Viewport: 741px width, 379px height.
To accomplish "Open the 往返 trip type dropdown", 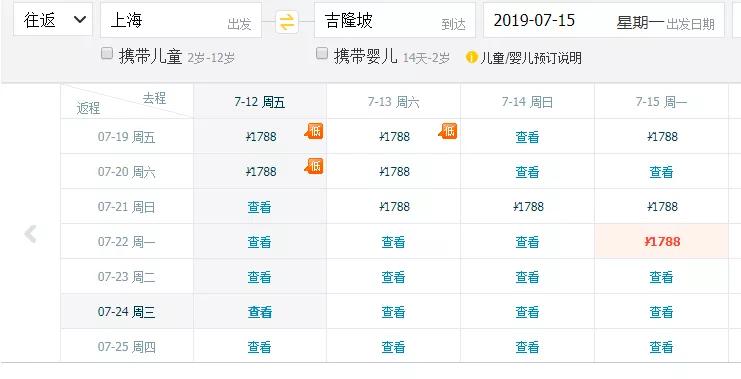I will click(53, 19).
